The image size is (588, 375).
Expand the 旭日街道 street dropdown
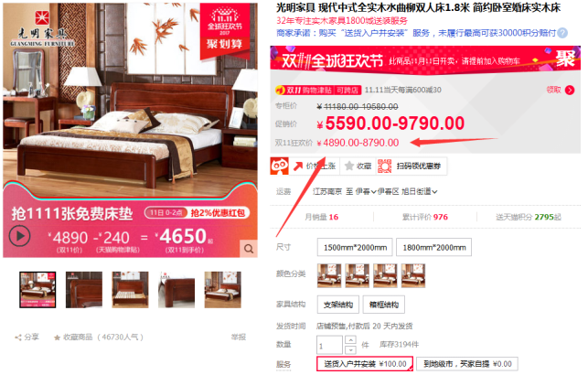point(419,192)
